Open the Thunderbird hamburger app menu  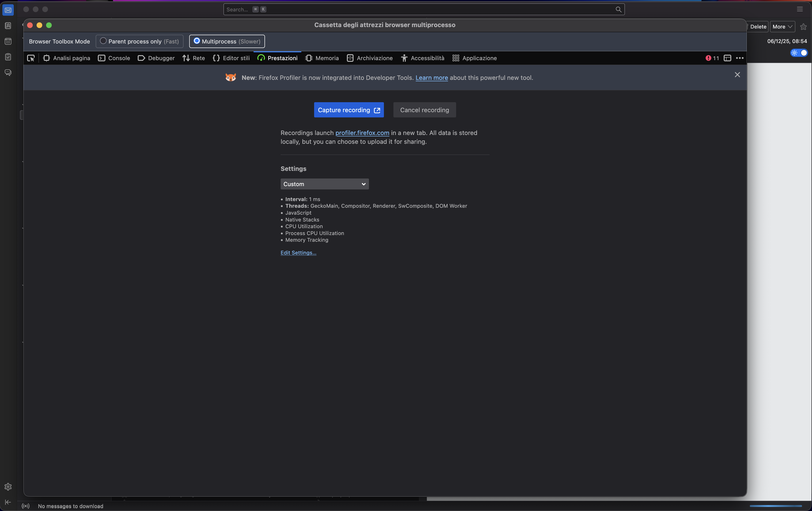(799, 9)
